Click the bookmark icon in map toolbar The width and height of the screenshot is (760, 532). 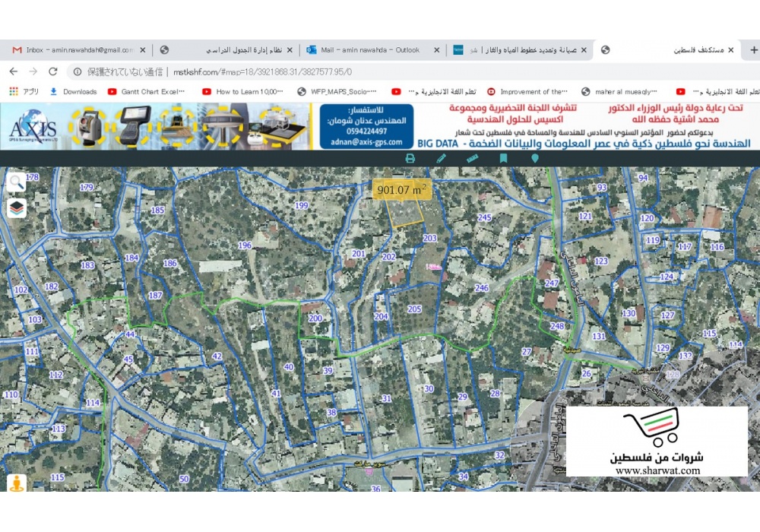click(x=503, y=158)
